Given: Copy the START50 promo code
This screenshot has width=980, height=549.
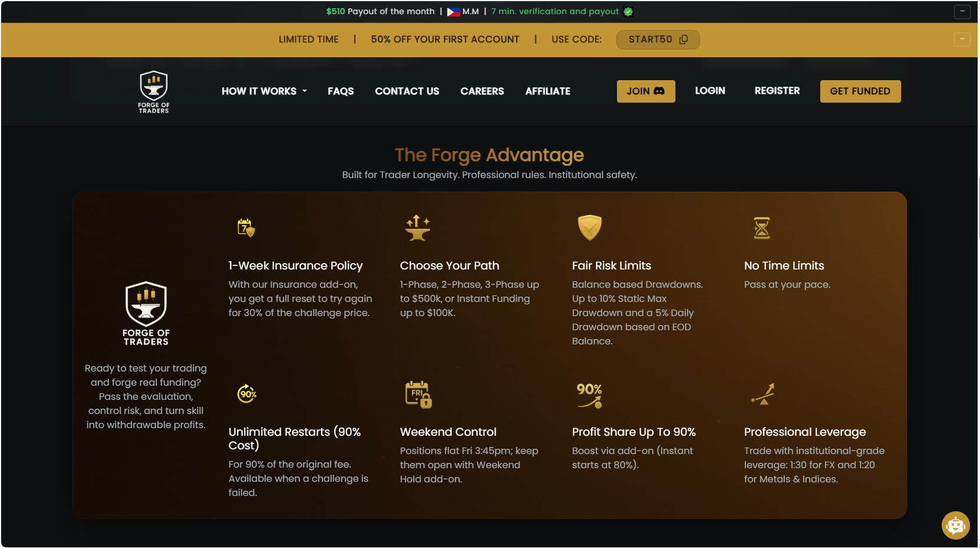Looking at the screenshot, I should point(684,40).
